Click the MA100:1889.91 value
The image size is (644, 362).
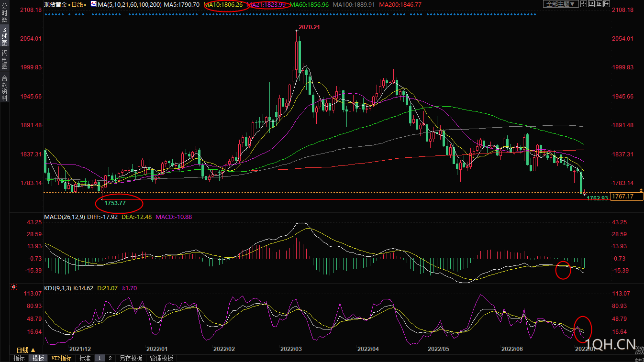(x=354, y=4)
